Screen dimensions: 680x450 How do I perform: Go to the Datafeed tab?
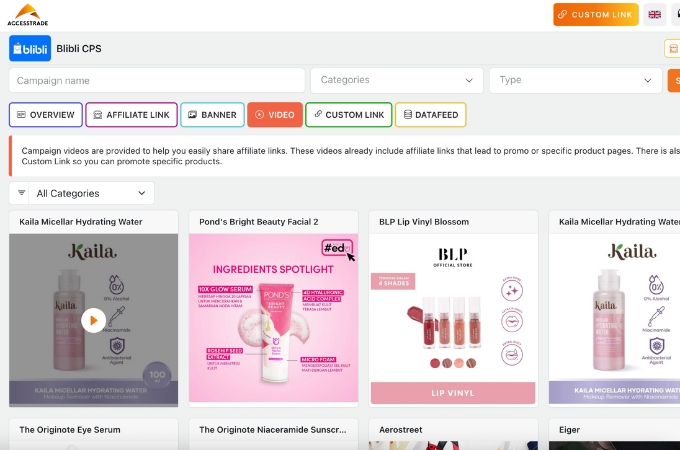coord(430,115)
